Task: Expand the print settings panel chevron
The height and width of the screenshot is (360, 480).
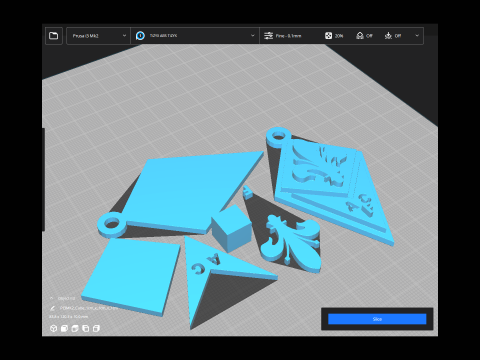Action: tap(417, 36)
